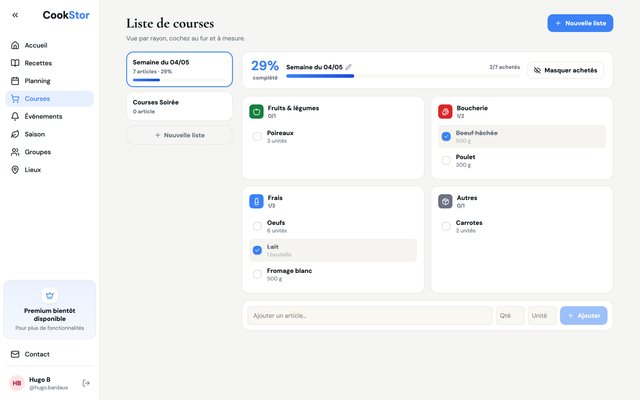Check the Oeufs item checkbox

[257, 226]
